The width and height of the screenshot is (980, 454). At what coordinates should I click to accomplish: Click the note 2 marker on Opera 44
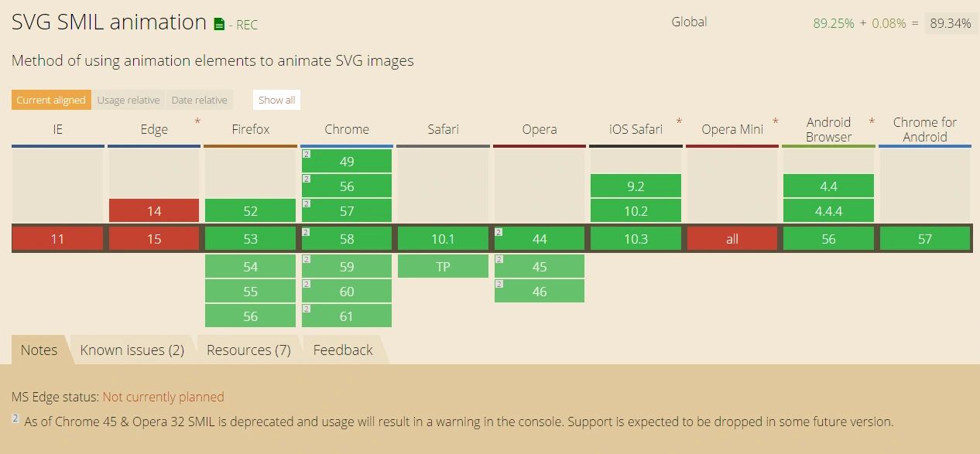pos(499,231)
